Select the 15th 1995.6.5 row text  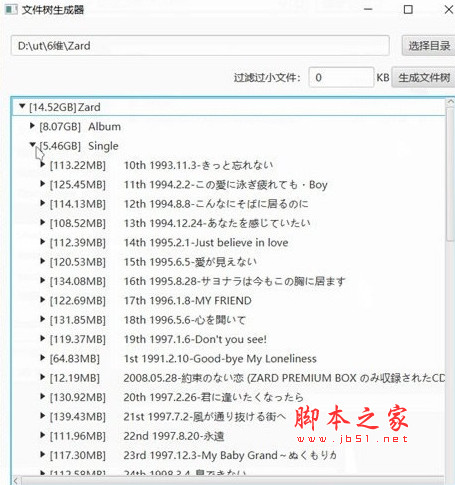[x=190, y=262]
